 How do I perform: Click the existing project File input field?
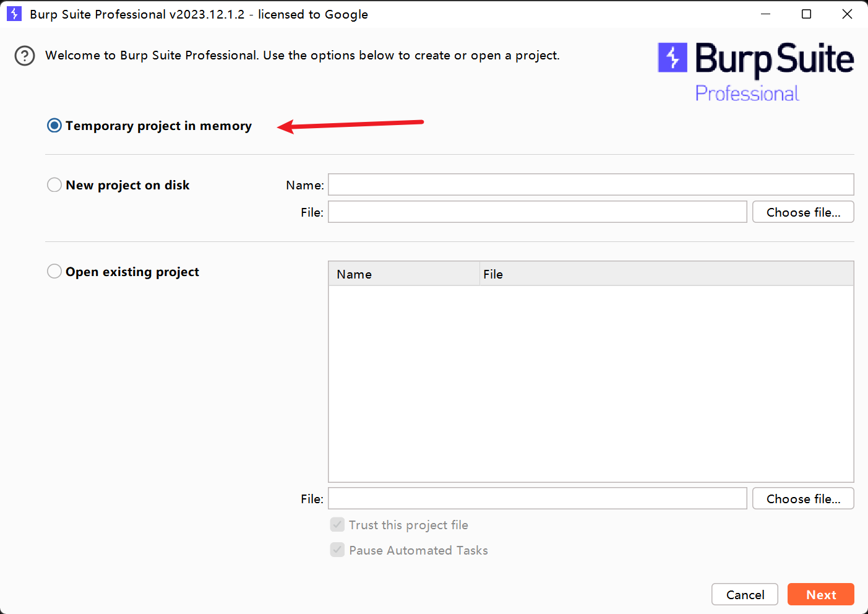coord(537,498)
